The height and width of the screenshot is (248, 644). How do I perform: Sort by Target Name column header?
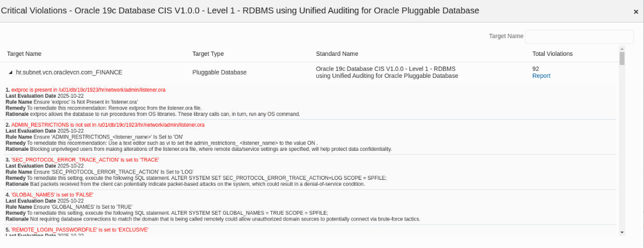(x=24, y=54)
